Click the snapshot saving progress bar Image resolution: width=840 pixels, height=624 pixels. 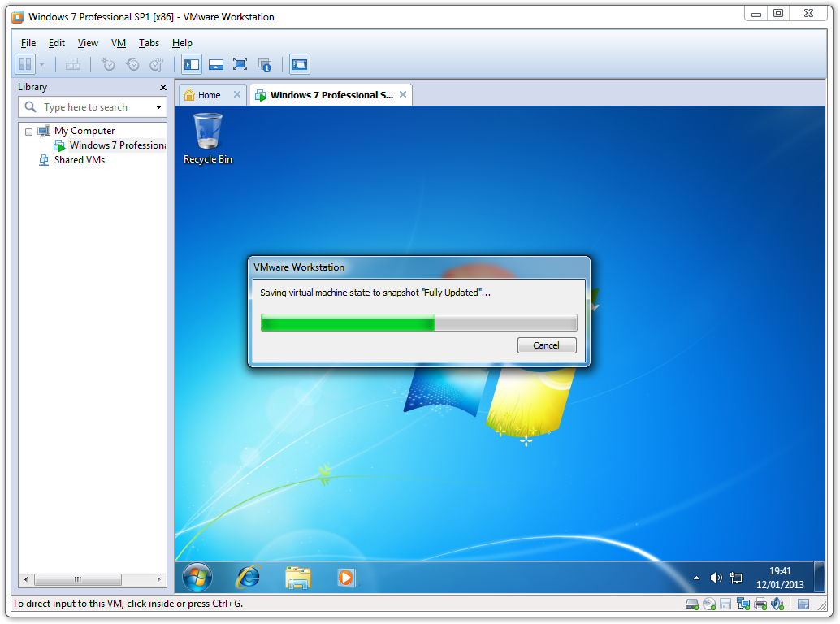[x=418, y=323]
